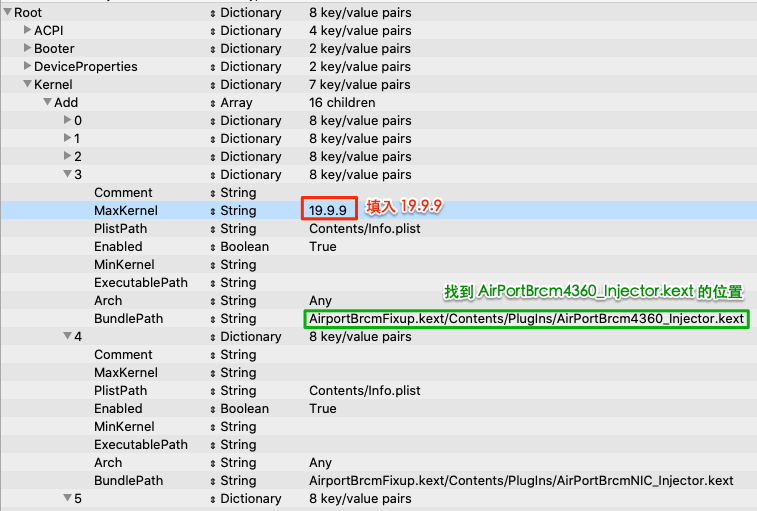
Task: Select ExecutablePath key under item 3
Action: pos(141,283)
